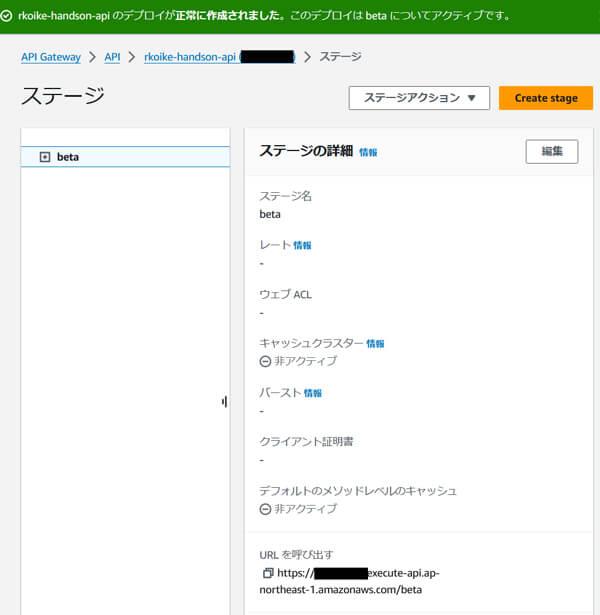Open 情報 link beside レート
This screenshot has width=600, height=615.
(x=302, y=246)
